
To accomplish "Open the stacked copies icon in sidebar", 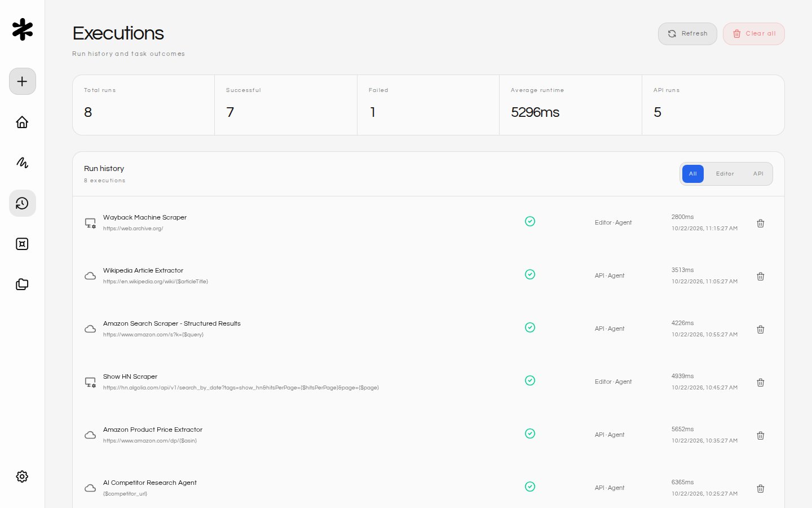I will pyautogui.click(x=23, y=284).
